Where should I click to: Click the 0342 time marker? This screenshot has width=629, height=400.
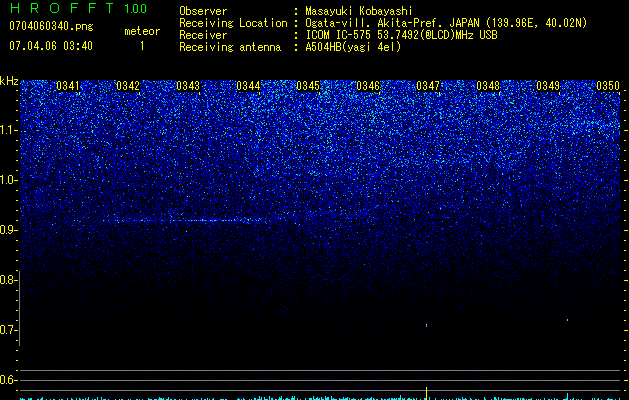point(128,86)
